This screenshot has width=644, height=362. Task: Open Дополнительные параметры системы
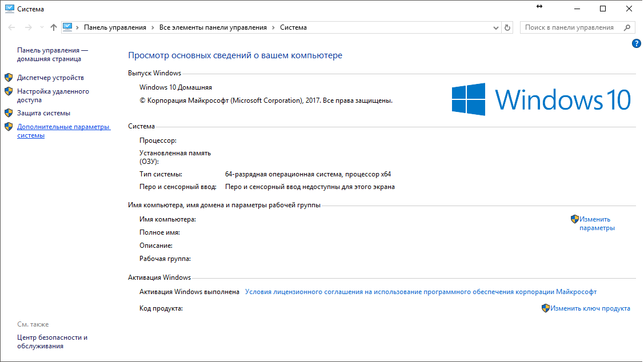pyautogui.click(x=63, y=131)
